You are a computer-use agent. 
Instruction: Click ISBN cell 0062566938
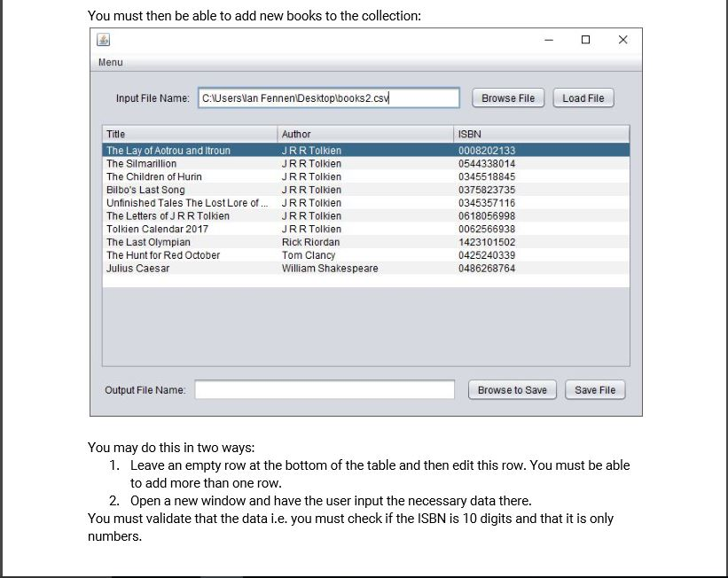[x=542, y=229]
